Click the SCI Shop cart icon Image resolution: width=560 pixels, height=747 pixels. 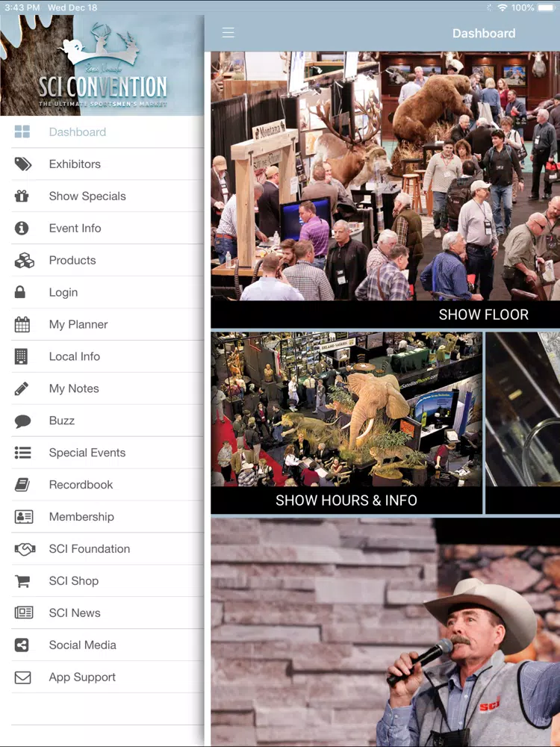pyautogui.click(x=22, y=580)
